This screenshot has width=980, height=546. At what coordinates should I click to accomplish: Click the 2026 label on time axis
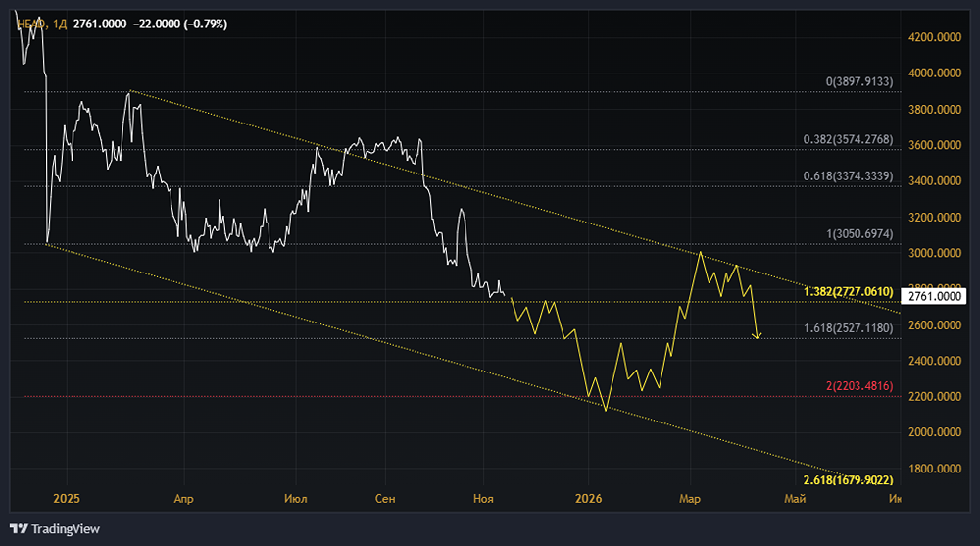[x=588, y=499]
